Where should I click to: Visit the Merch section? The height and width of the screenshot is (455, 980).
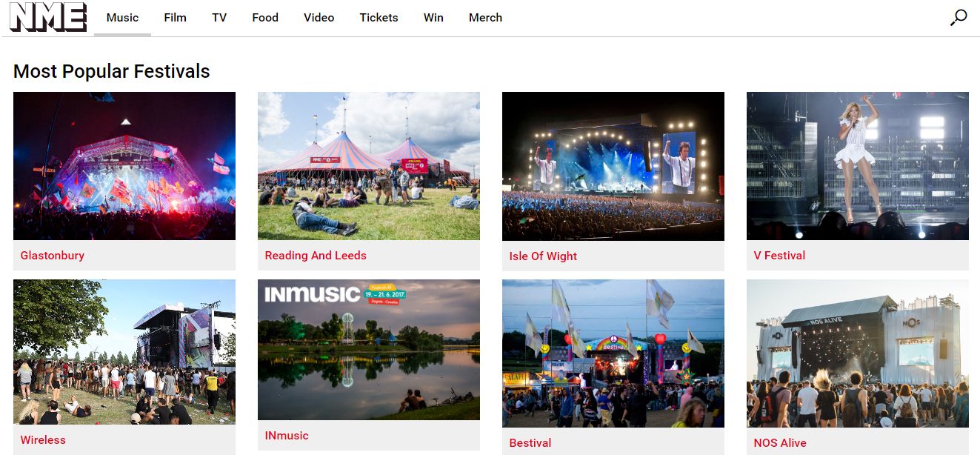coord(485,17)
